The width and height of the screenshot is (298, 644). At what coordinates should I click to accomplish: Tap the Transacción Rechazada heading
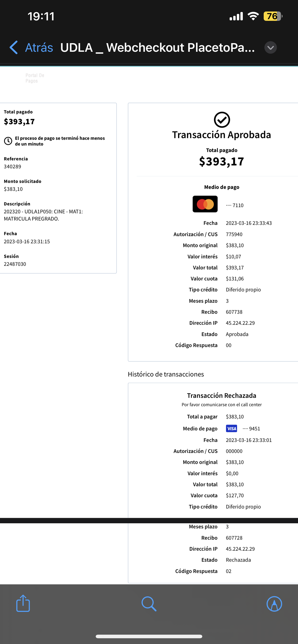(221, 396)
